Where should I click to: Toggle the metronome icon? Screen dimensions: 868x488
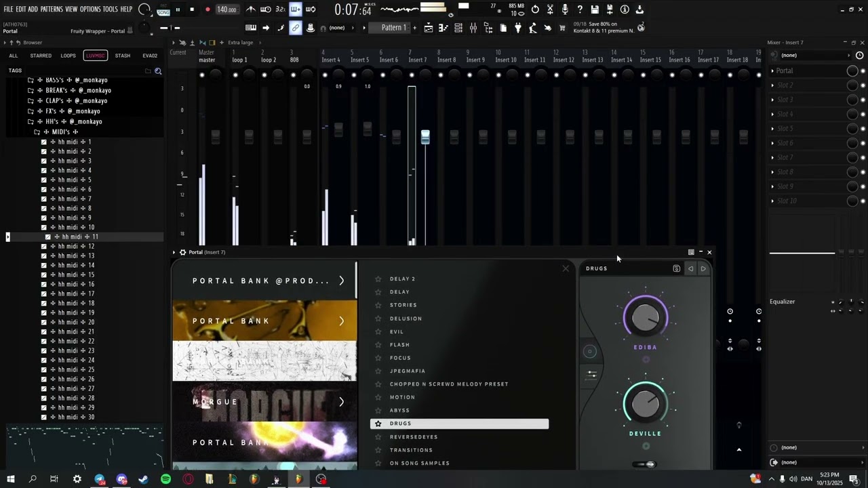251,9
